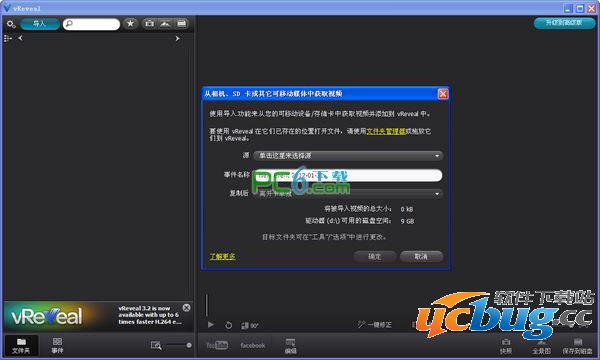
Task: Click the 取消 cancel button
Action: (421, 256)
